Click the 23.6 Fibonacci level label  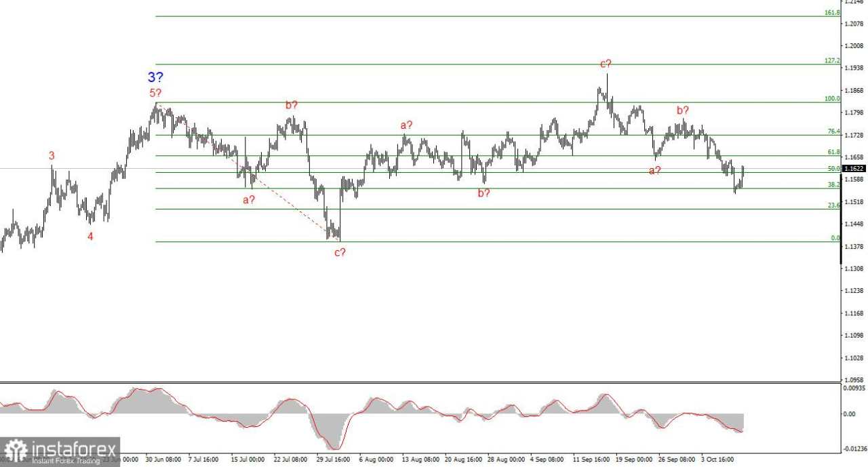click(833, 205)
